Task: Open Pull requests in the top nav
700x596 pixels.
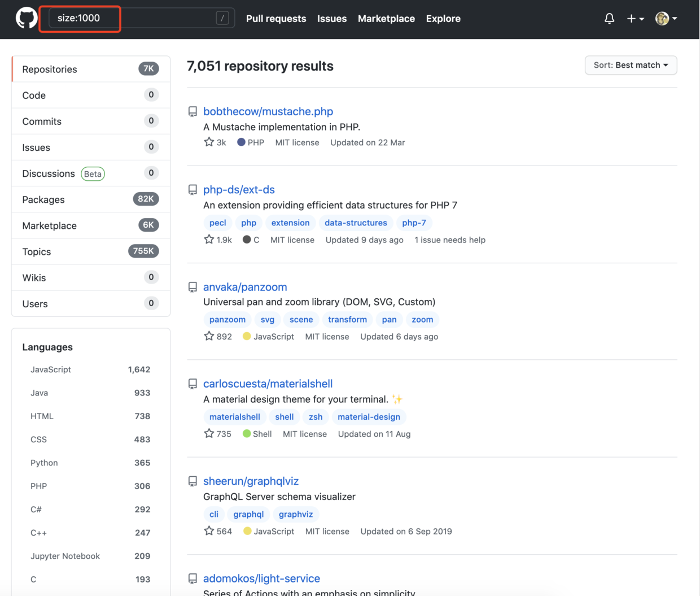Action: (276, 19)
